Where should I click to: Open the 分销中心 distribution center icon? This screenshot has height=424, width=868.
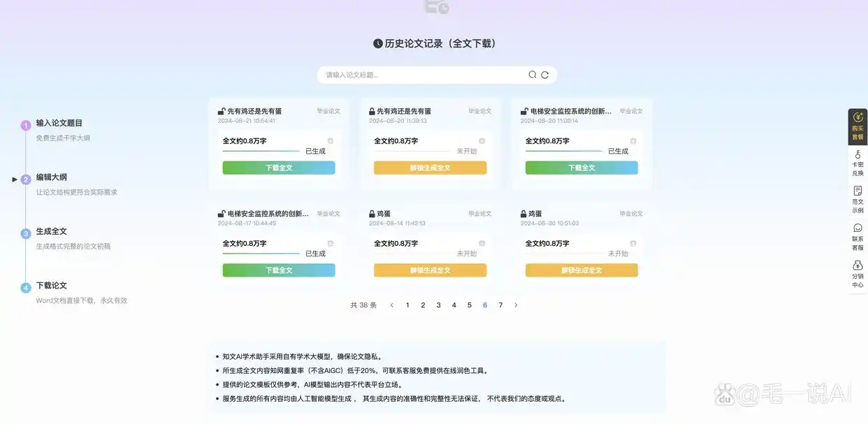pos(858,270)
